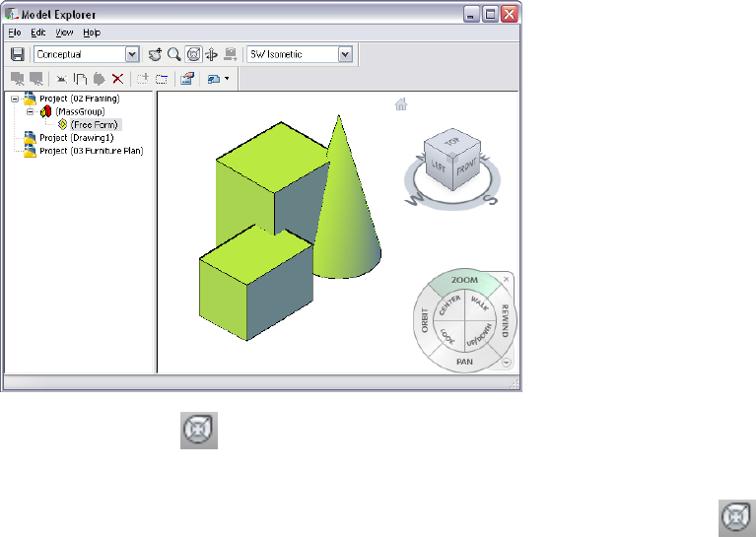Click the Home view icon above the ViewCube

pos(401,103)
